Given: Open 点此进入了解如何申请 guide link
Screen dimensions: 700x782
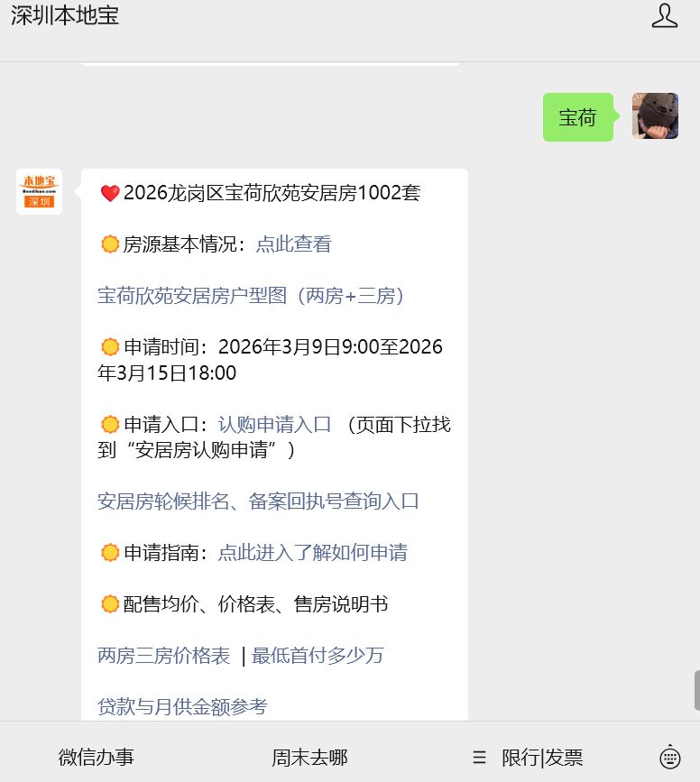Looking at the screenshot, I should coord(313,553).
